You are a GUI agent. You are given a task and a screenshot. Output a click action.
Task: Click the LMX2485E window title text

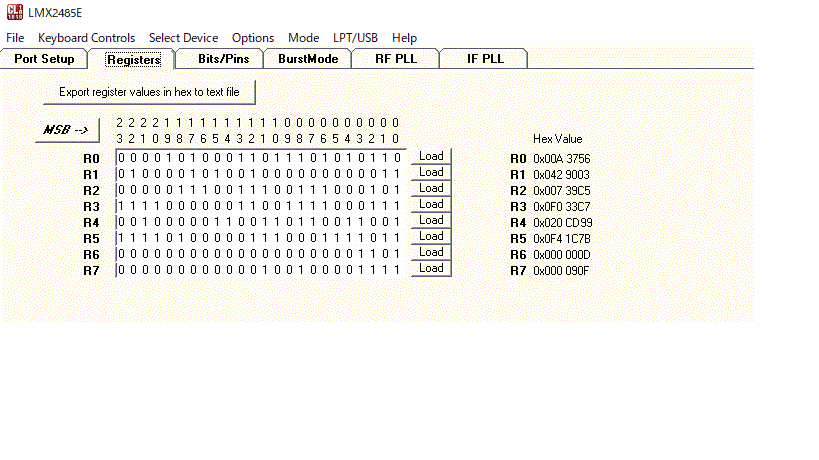[x=55, y=13]
